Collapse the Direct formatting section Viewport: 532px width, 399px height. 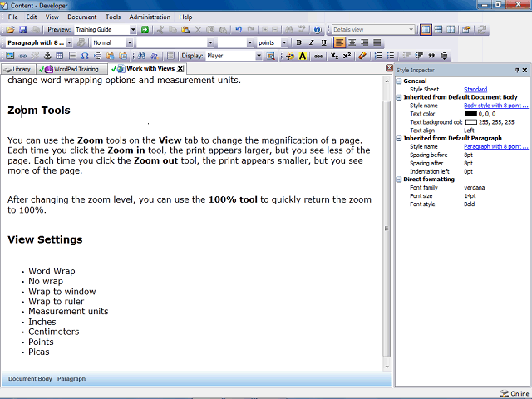[399, 180]
